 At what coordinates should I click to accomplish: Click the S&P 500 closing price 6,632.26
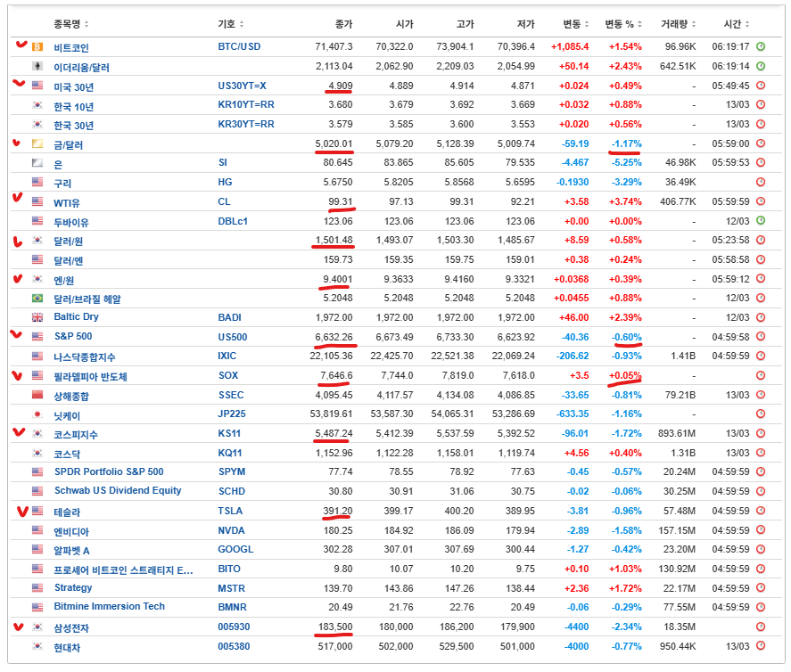pos(334,337)
